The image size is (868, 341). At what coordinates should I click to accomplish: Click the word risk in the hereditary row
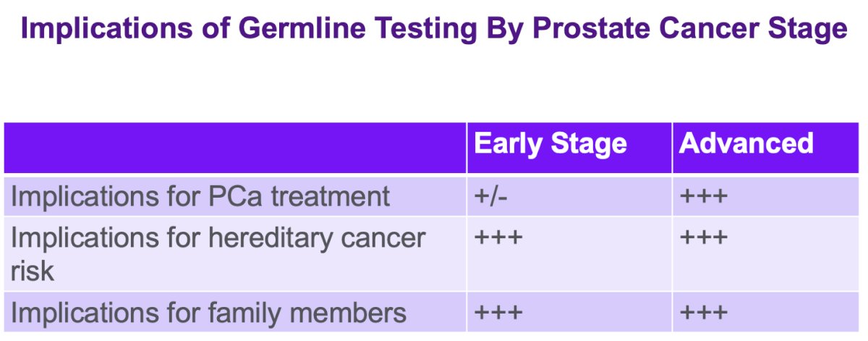click(33, 271)
